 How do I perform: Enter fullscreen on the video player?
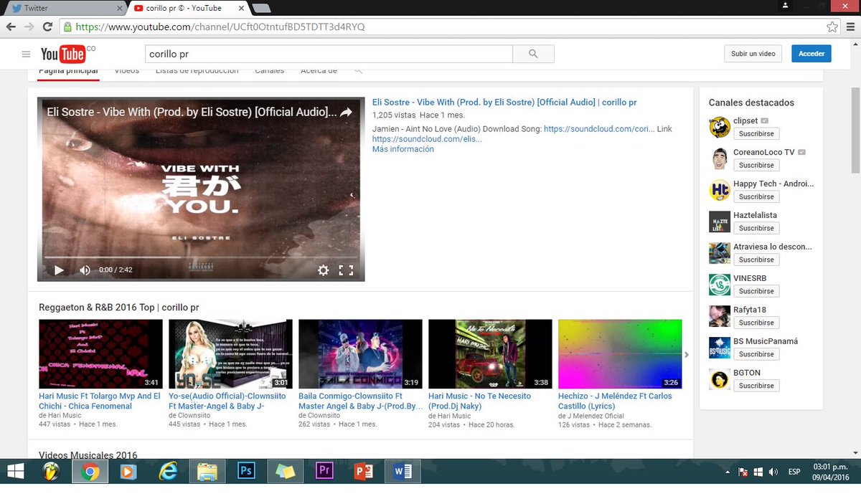pyautogui.click(x=346, y=270)
